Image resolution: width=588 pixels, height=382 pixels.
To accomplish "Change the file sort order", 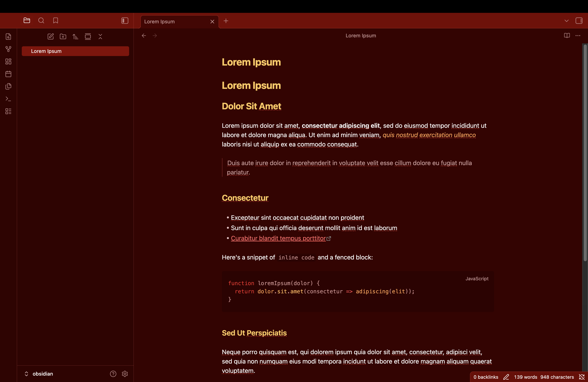I will (75, 37).
